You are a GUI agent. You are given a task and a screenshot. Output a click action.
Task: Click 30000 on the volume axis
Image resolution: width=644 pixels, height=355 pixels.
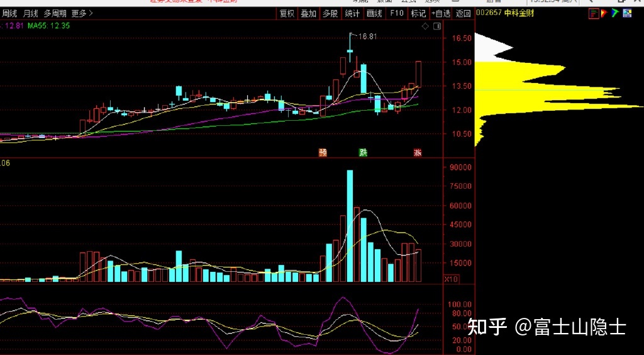460,244
